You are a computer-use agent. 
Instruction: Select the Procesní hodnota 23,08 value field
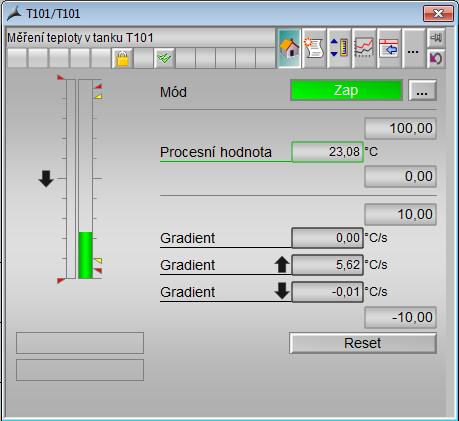pyautogui.click(x=327, y=152)
